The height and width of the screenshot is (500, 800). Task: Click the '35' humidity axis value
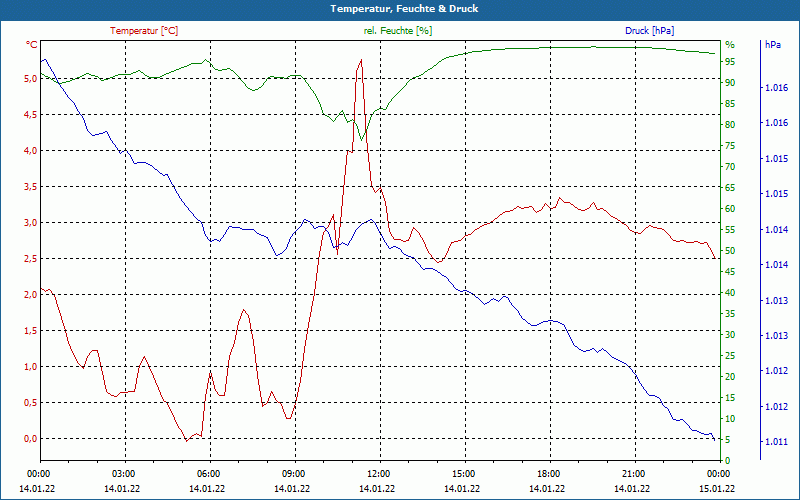point(730,314)
